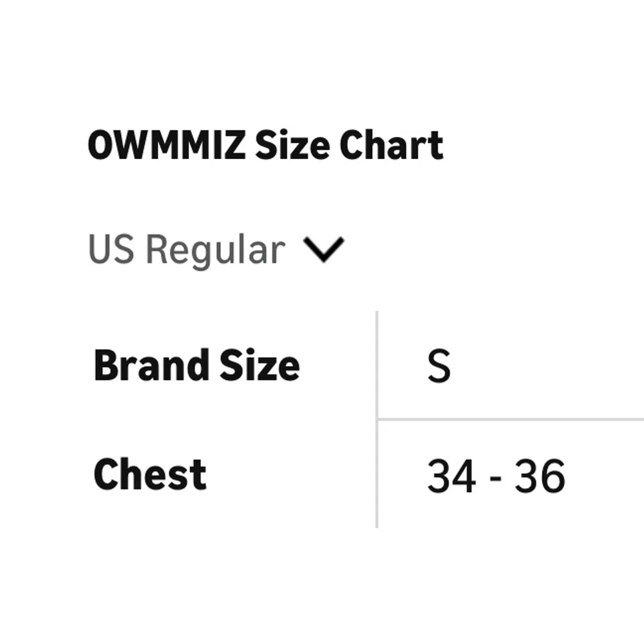
Task: Select the S brand size cell
Action: point(439,364)
